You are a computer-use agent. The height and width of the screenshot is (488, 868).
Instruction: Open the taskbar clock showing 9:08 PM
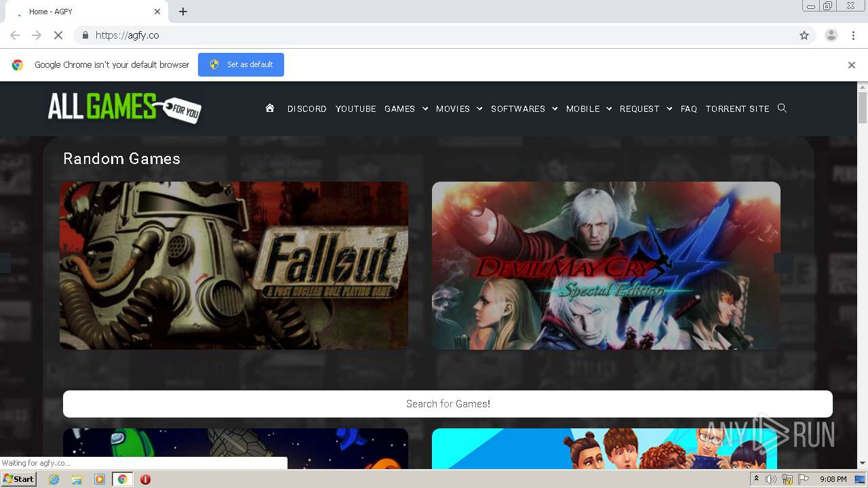pos(833,479)
